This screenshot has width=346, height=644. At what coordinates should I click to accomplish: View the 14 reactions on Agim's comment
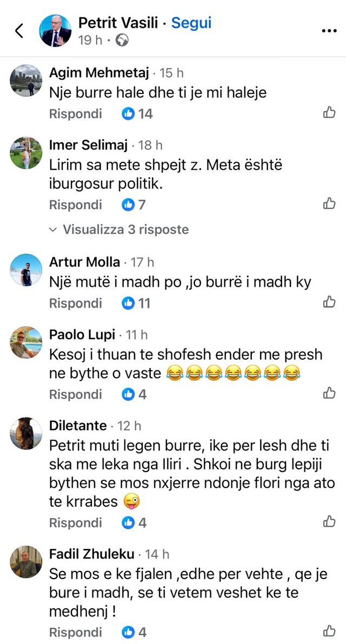pos(137,114)
